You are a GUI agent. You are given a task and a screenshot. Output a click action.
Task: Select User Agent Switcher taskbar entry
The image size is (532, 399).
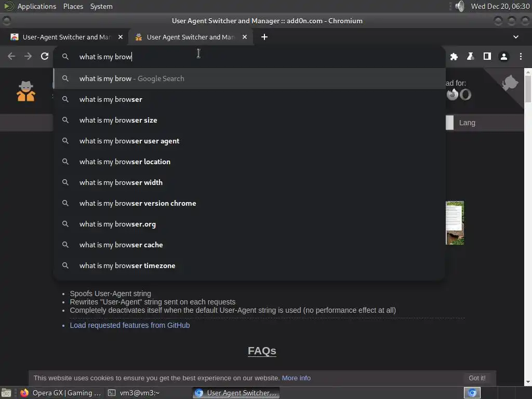click(x=236, y=393)
